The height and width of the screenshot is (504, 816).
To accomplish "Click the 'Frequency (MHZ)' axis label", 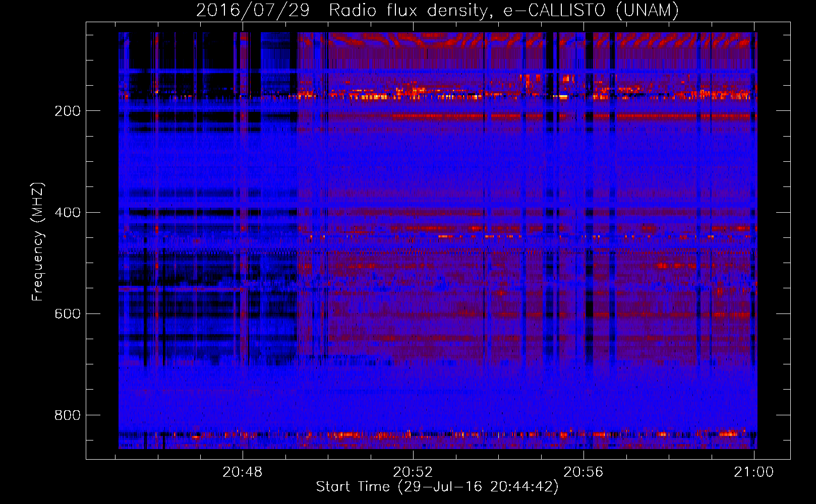I will click(38, 242).
